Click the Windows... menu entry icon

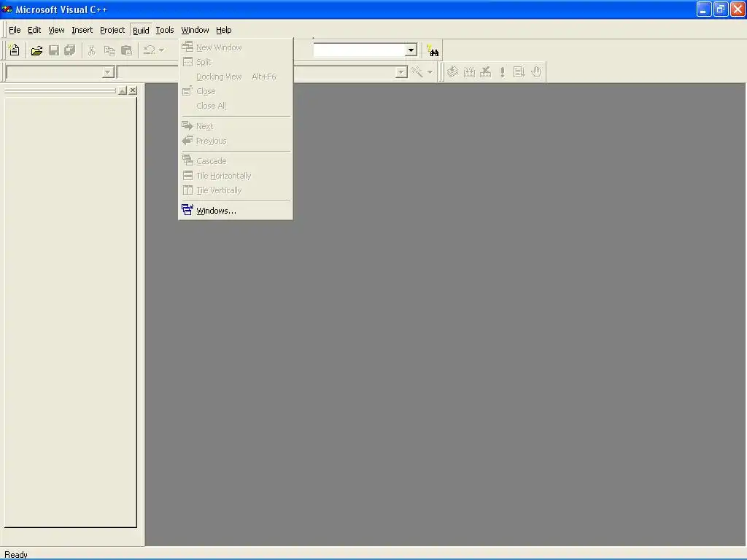coord(187,210)
